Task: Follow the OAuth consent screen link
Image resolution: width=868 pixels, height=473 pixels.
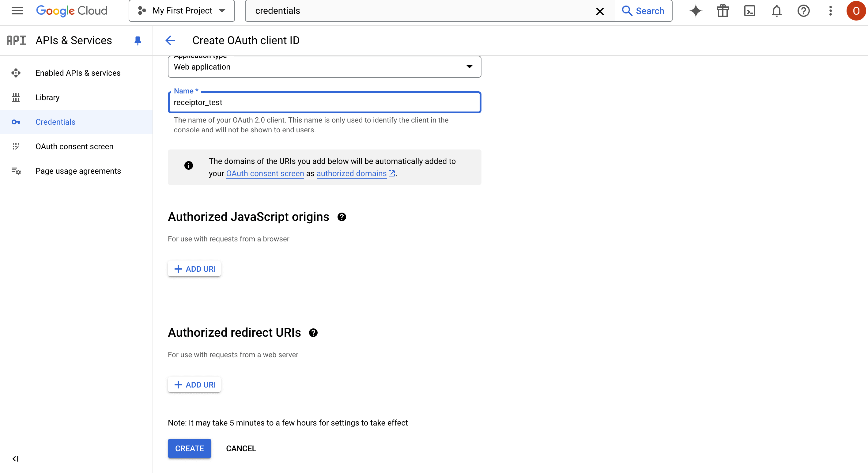Action: coord(265,173)
